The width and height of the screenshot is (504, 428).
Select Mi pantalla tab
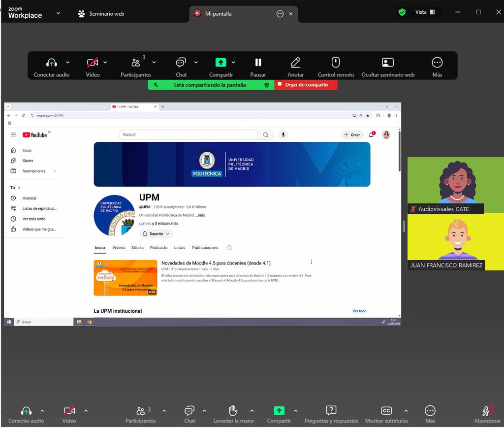pyautogui.click(x=218, y=14)
